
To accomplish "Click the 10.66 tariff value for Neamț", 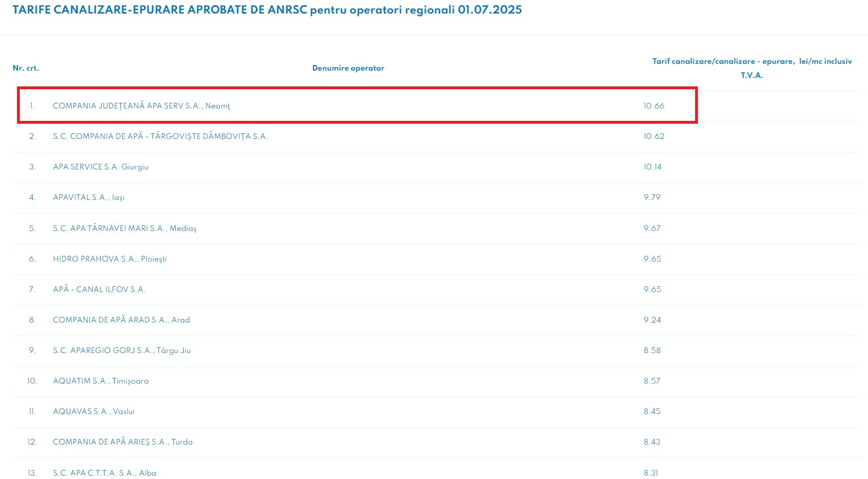I will [654, 106].
